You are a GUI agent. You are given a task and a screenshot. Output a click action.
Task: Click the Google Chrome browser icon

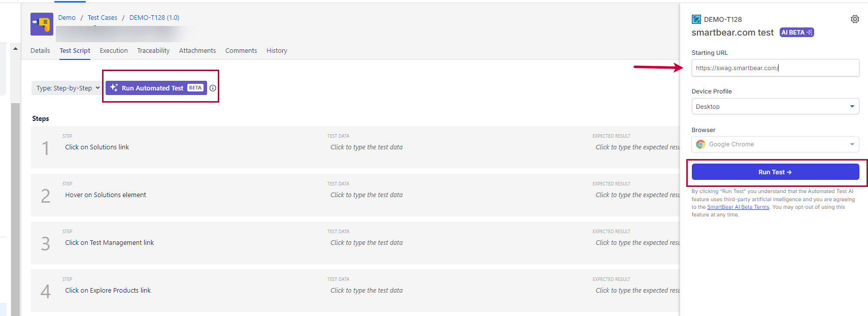(x=700, y=144)
